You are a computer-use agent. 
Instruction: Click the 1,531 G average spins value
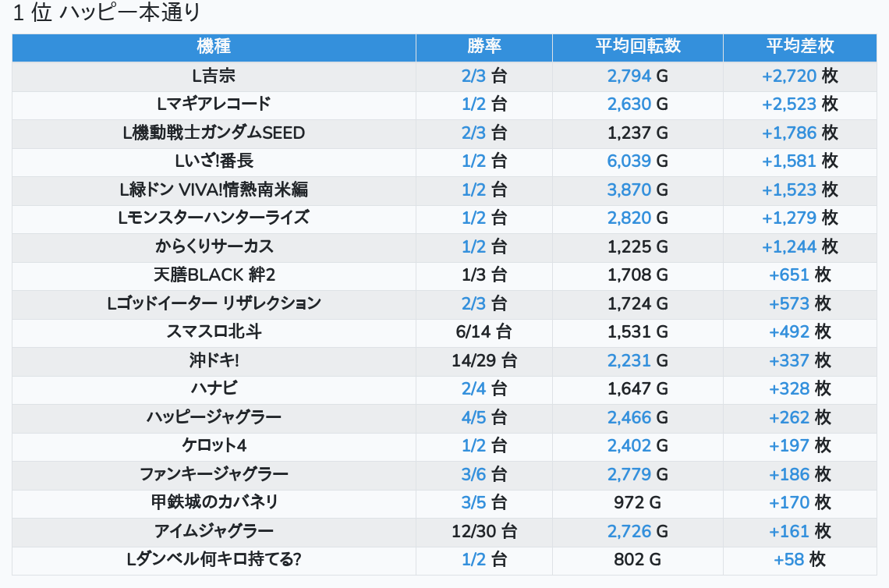tap(637, 331)
